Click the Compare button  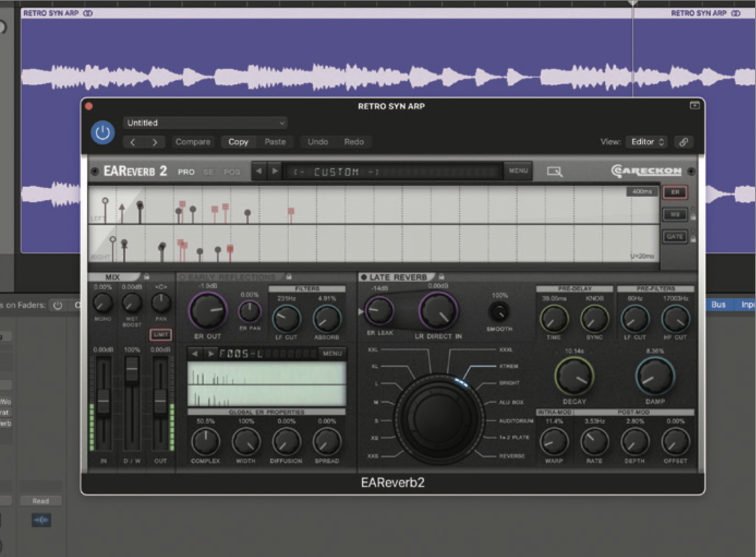coord(193,142)
